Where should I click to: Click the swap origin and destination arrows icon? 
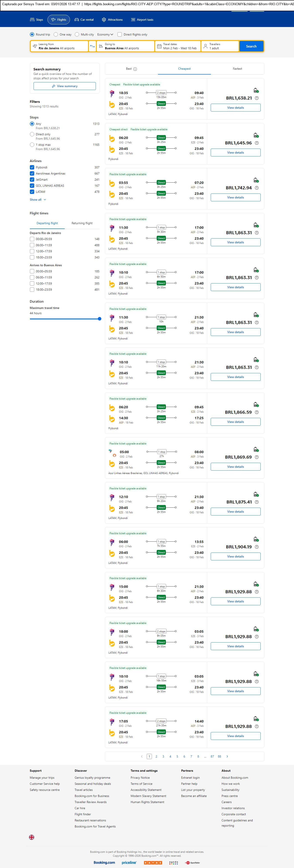(x=92, y=46)
